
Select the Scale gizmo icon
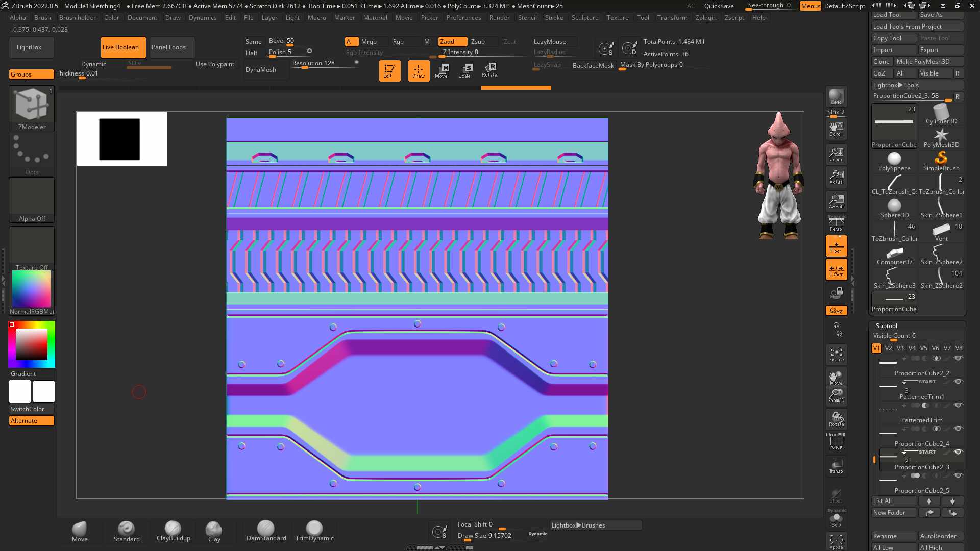point(464,70)
